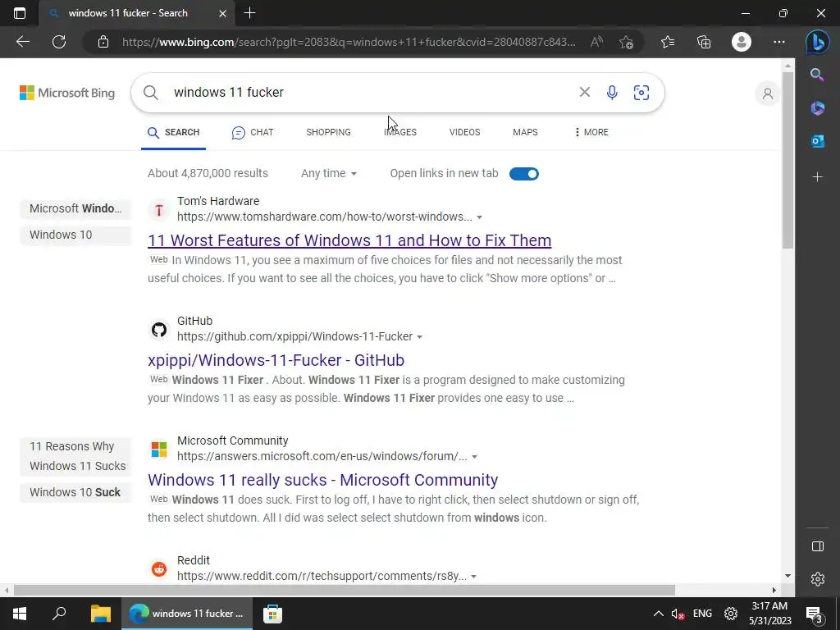
Task: Click 'About 4,870,000 results' text
Action: [x=208, y=173]
